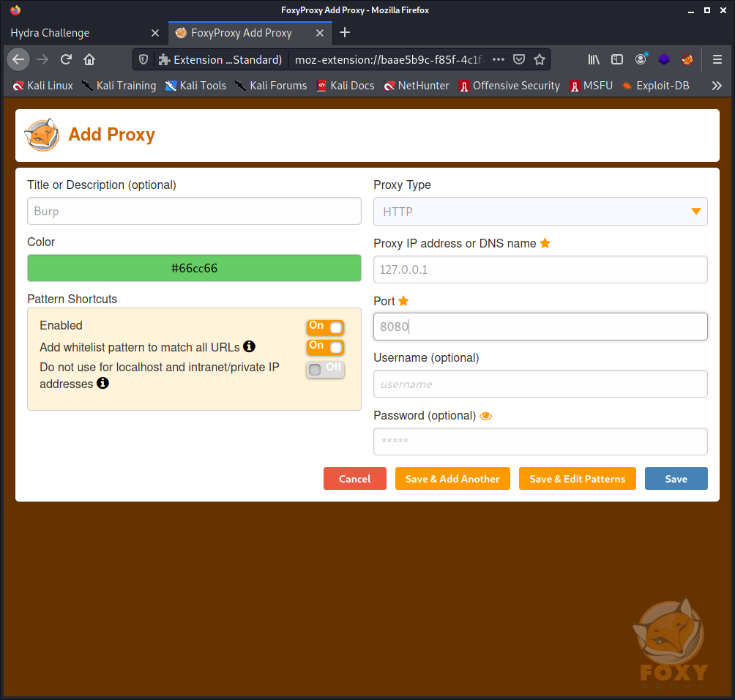Image resolution: width=735 pixels, height=700 pixels.
Task: Click info icon beside whitelist pattern label
Action: 250,346
